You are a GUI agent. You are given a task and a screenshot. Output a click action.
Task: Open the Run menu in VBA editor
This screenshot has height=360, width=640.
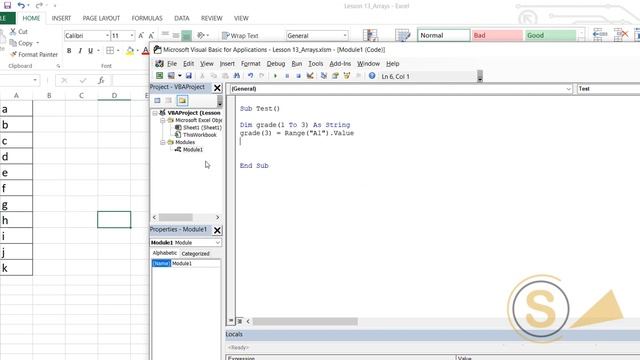[x=297, y=64]
